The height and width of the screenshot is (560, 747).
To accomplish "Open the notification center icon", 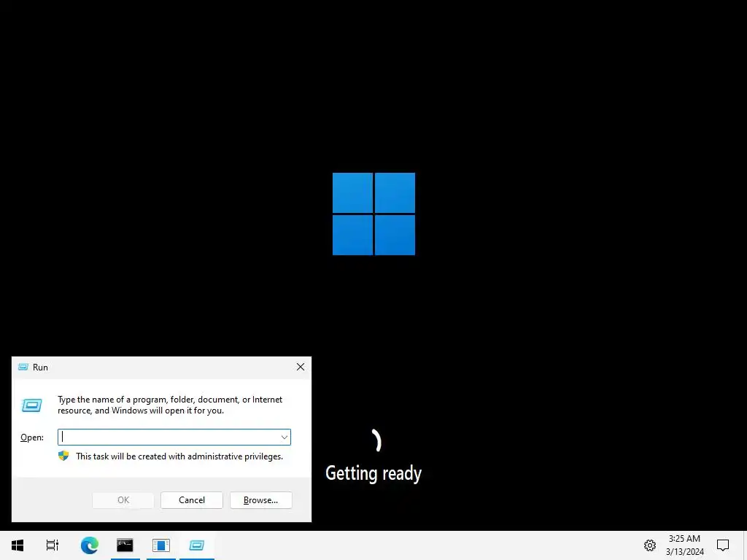I will click(723, 545).
